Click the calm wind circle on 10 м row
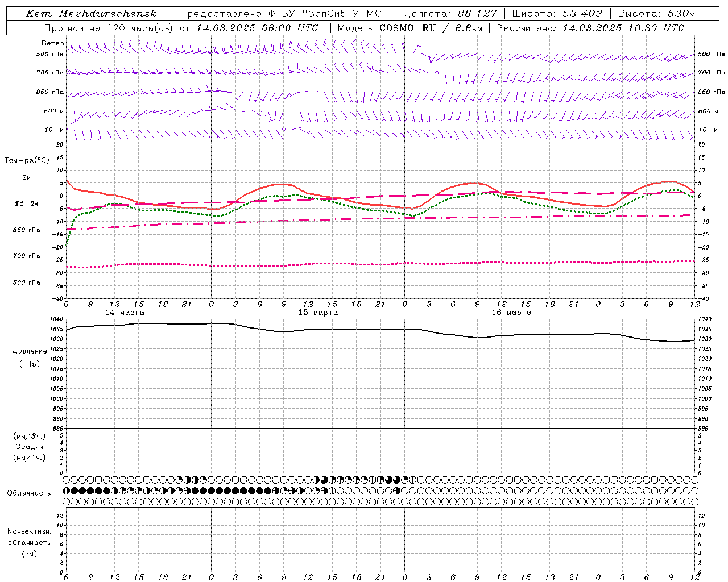 (x=284, y=129)
